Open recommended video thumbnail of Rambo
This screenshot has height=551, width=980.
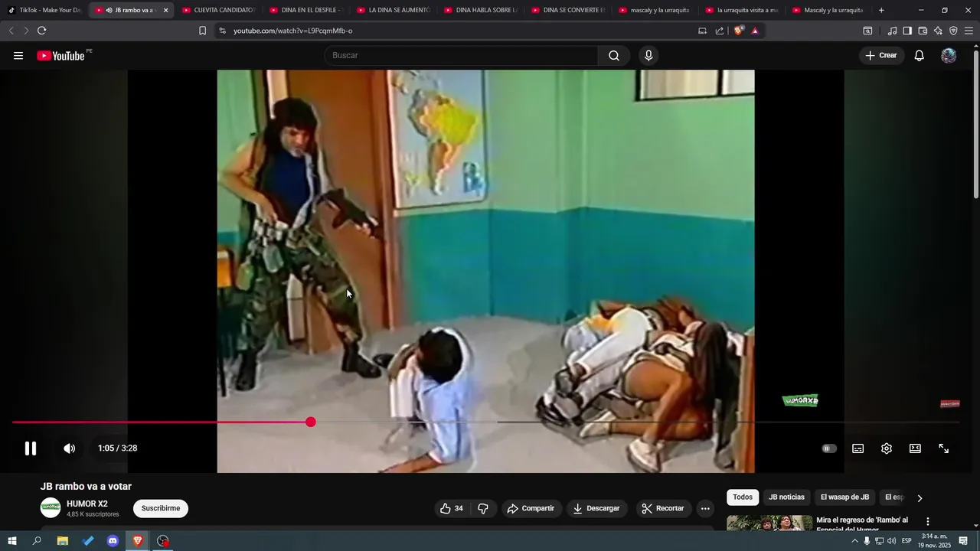pos(769,523)
